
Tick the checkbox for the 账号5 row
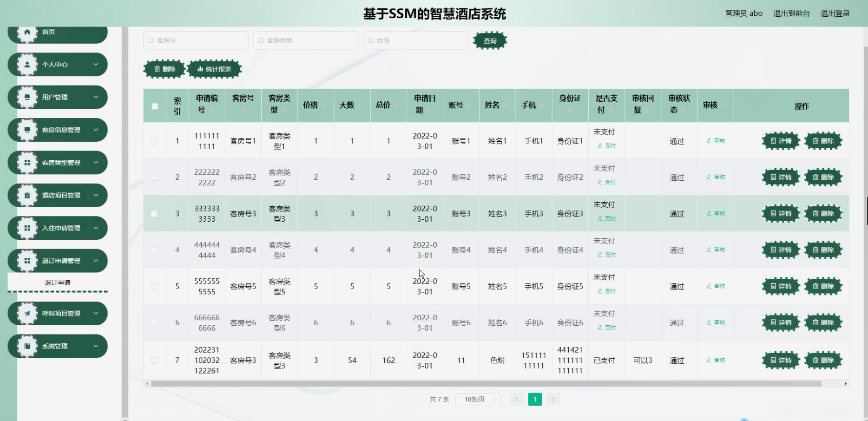pyautogui.click(x=154, y=287)
